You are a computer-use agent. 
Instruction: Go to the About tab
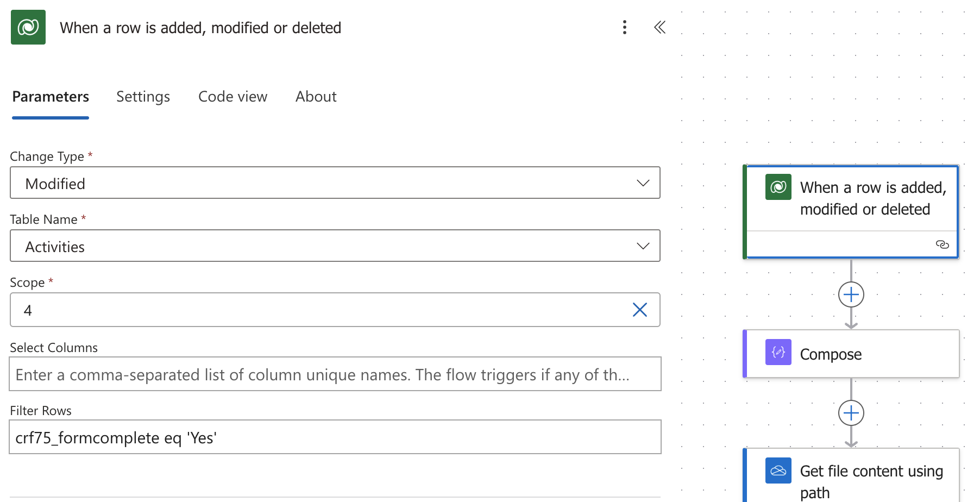point(316,97)
